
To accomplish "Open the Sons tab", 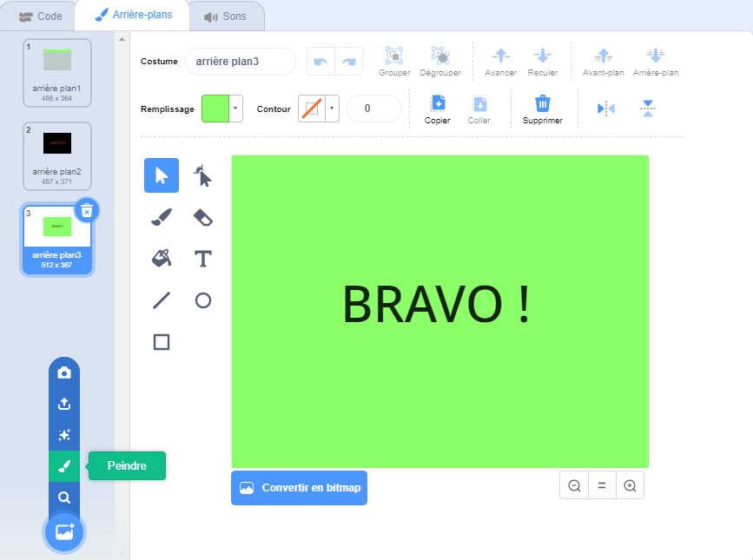I will pyautogui.click(x=225, y=16).
